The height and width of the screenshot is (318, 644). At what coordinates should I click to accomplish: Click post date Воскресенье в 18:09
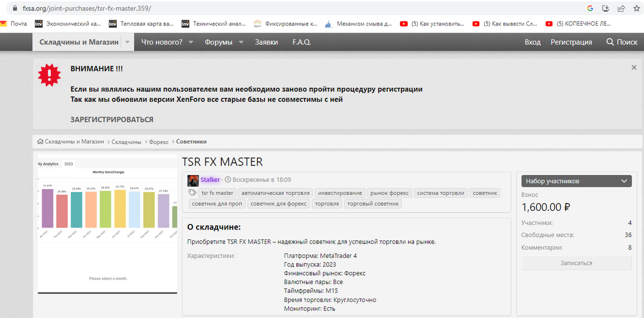(261, 179)
